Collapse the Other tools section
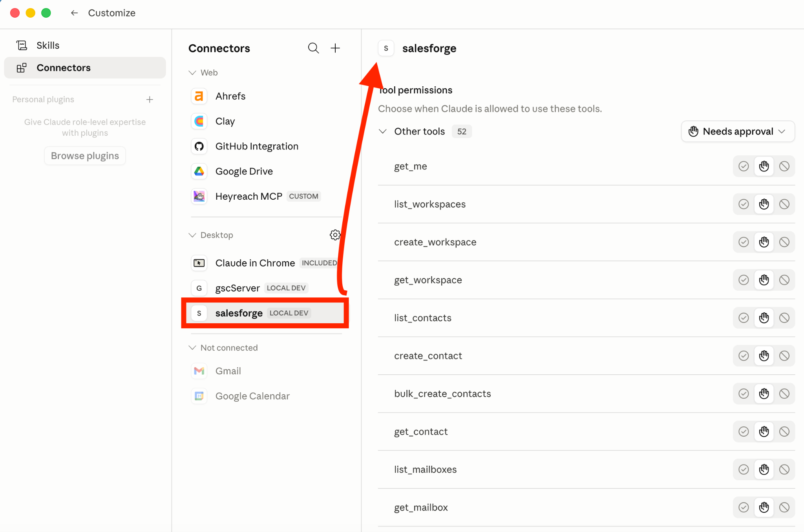This screenshot has height=532, width=804. point(383,131)
